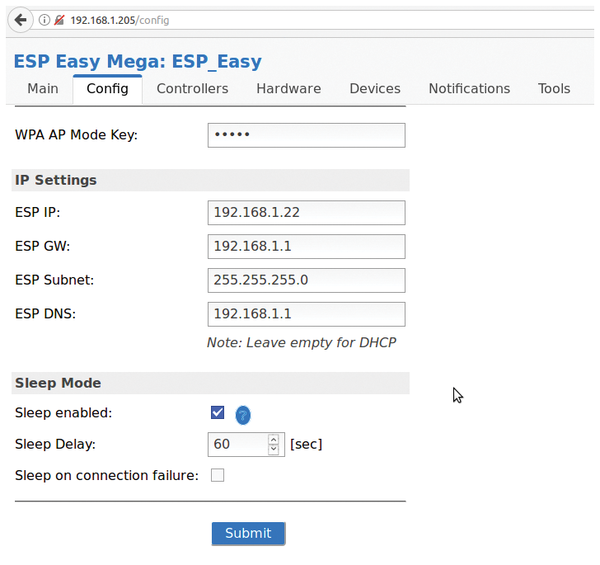Go to the Devices tab
The height and width of the screenshot is (565, 600).
375,89
